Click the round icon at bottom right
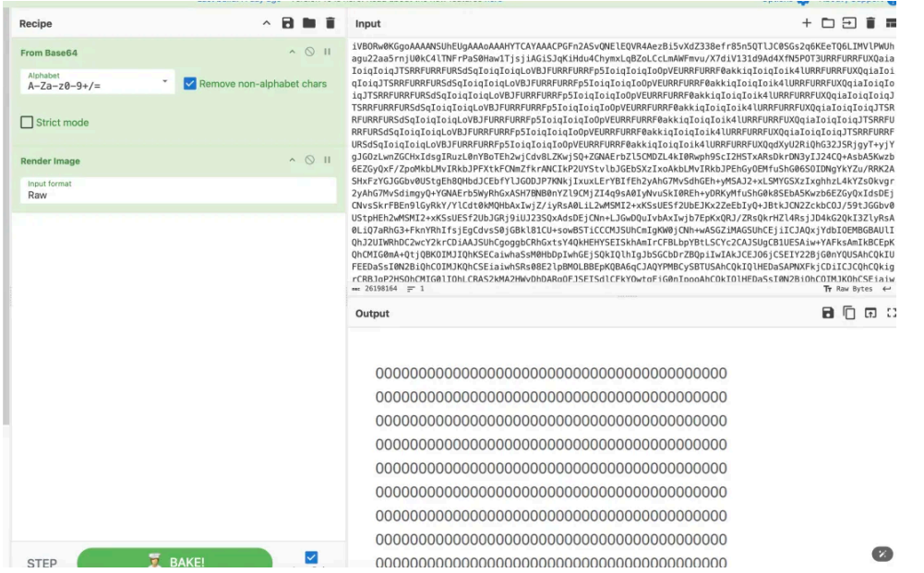 (x=882, y=554)
